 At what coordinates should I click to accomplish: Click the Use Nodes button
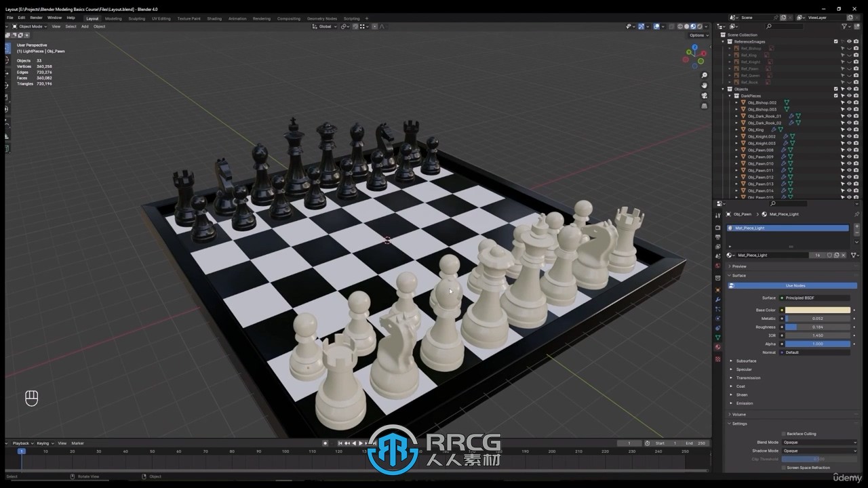pyautogui.click(x=795, y=285)
